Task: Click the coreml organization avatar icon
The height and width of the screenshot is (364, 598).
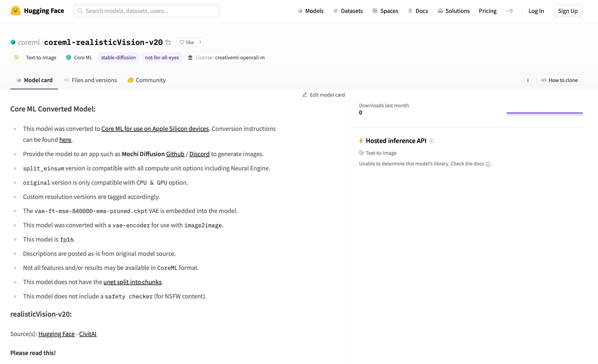Action: tap(13, 42)
